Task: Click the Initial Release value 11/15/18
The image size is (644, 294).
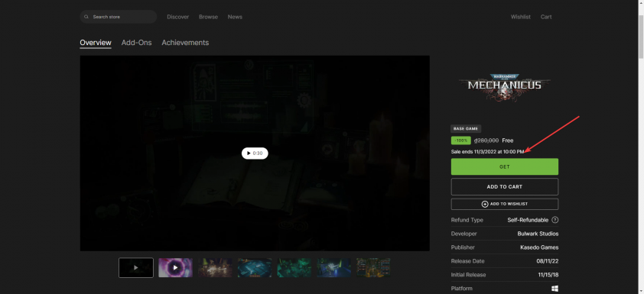Action: pos(548,275)
